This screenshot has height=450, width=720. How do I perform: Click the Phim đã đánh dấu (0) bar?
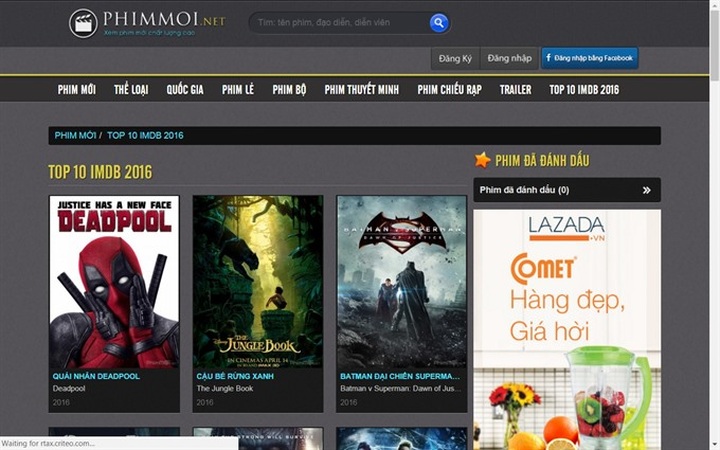tap(567, 190)
